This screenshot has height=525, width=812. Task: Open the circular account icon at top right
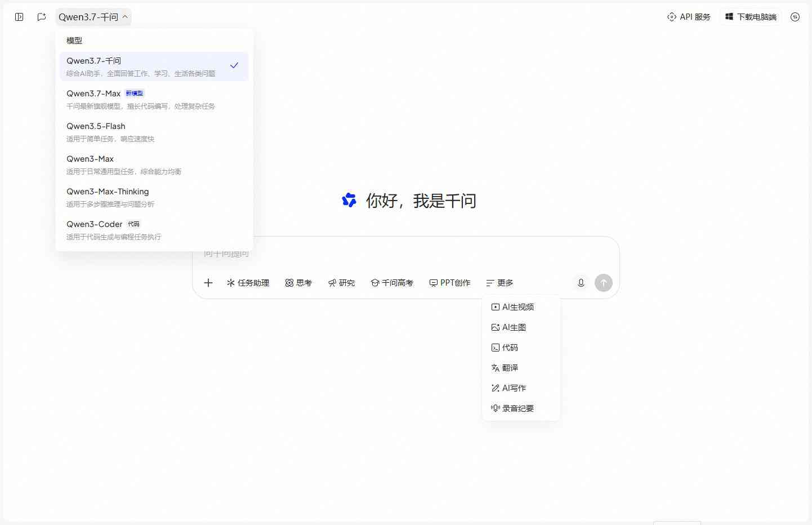point(795,17)
